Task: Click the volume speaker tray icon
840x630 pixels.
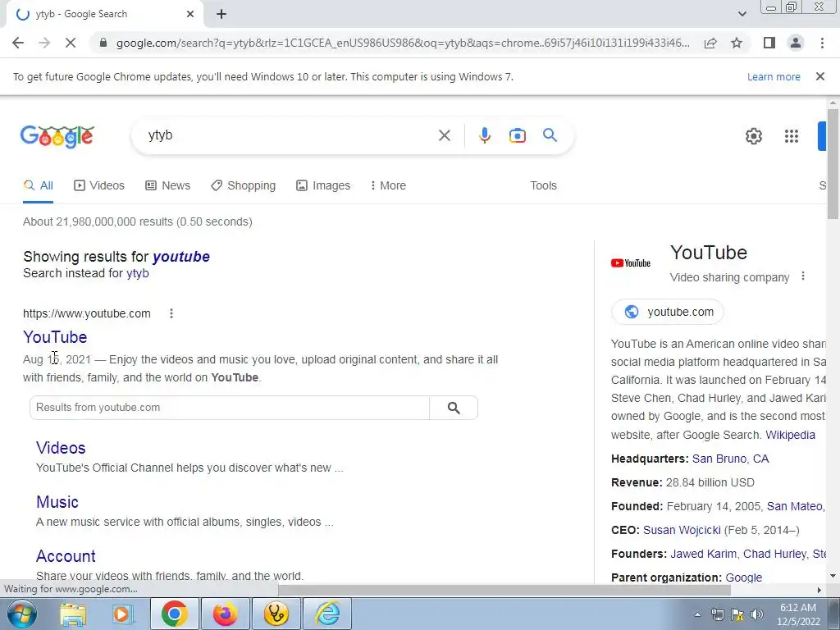Action: pos(757,614)
